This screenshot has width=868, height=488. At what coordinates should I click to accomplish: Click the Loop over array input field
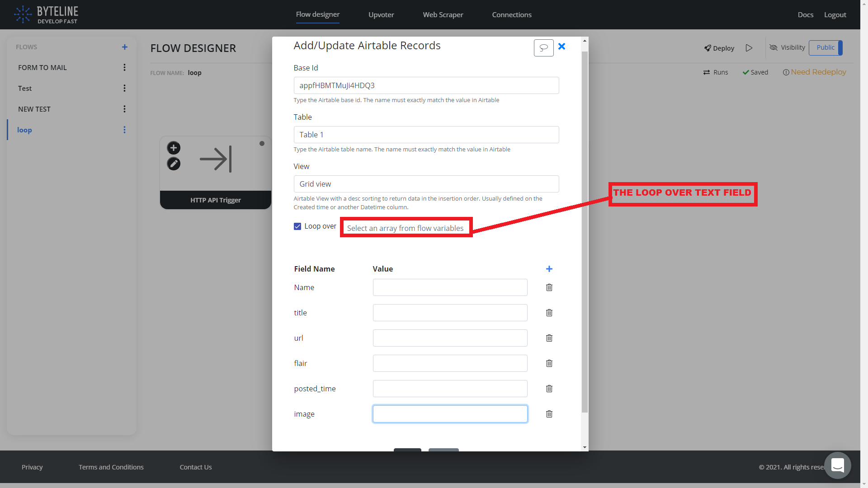pyautogui.click(x=406, y=228)
